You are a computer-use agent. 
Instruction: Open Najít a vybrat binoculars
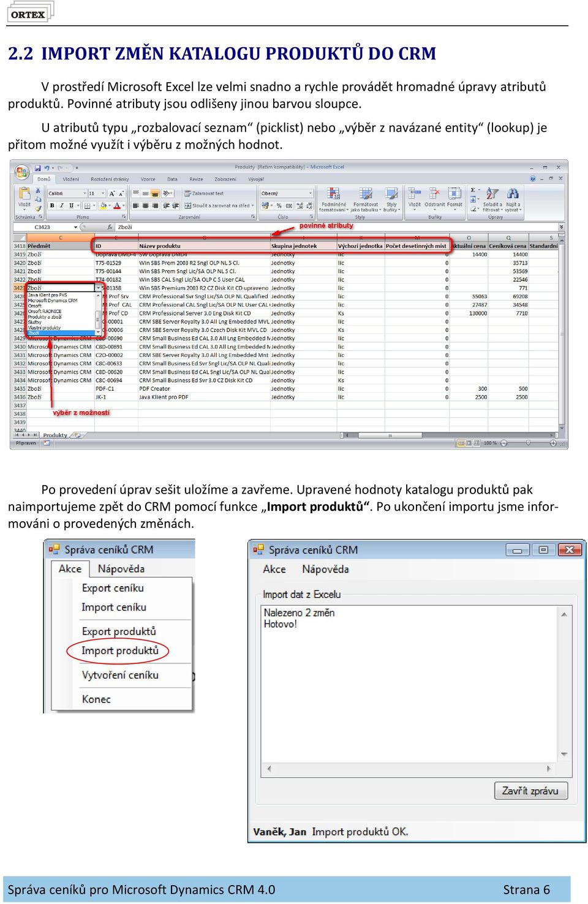click(x=513, y=200)
